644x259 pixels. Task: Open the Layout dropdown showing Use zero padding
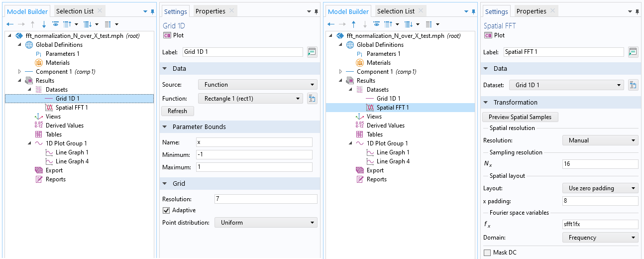point(600,188)
